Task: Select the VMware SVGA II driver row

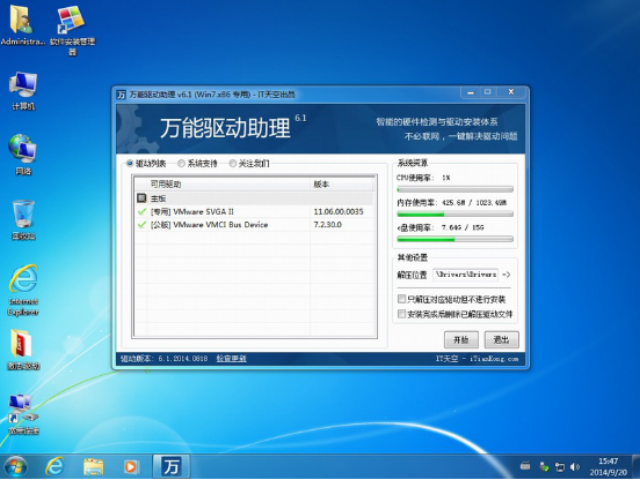Action: coord(255,211)
